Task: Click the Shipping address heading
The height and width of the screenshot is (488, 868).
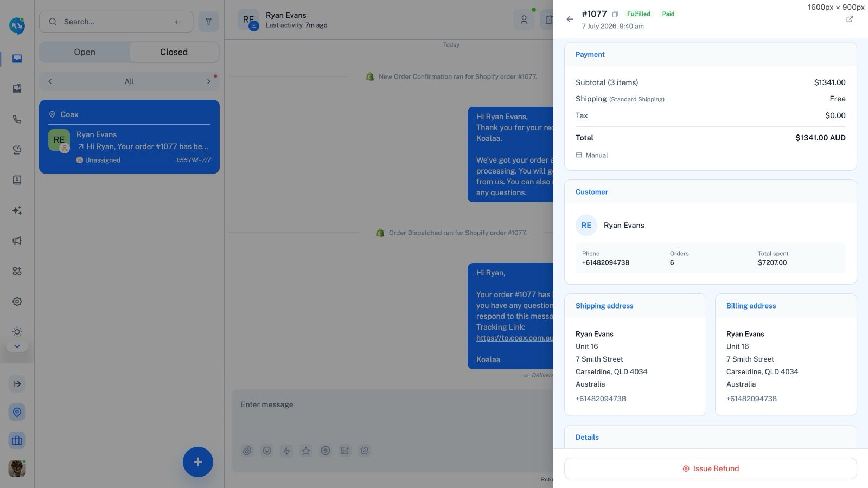Action: (x=604, y=306)
